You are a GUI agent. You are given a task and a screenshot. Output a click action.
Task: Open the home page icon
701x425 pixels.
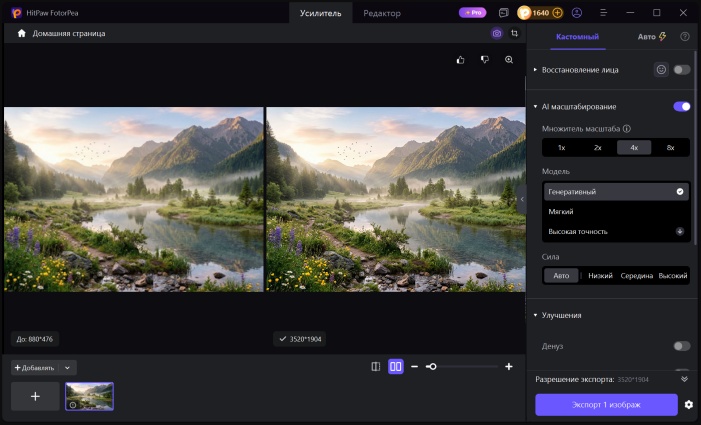point(21,34)
